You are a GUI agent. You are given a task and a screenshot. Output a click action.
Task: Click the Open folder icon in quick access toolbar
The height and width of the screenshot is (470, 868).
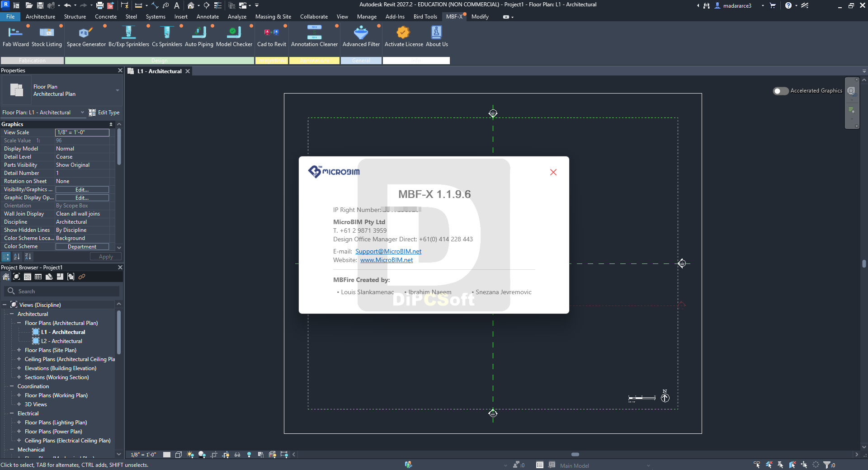(29, 5)
